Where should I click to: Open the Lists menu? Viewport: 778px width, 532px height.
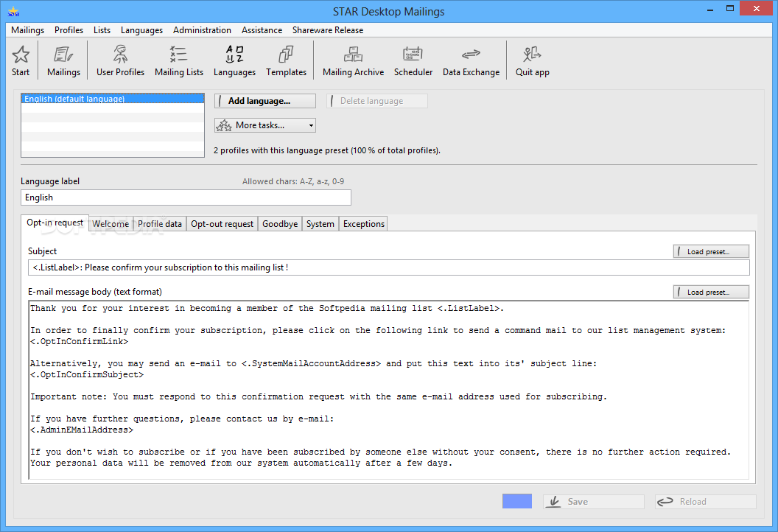102,30
